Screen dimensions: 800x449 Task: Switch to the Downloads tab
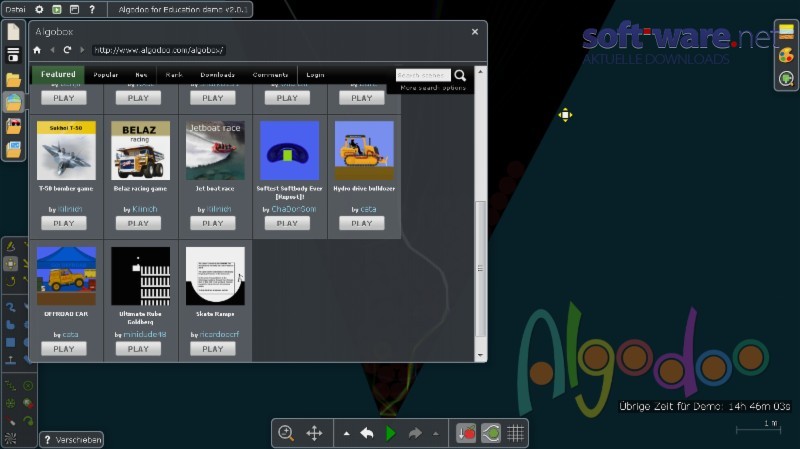pyautogui.click(x=217, y=74)
